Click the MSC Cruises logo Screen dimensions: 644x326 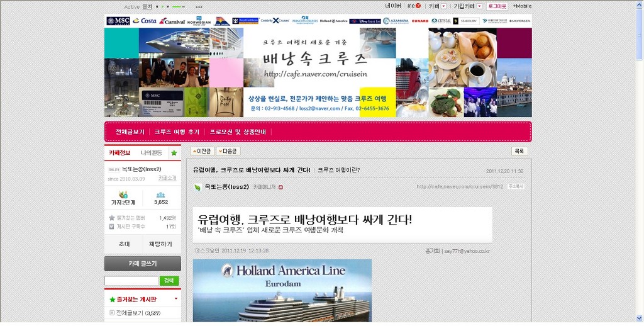tap(118, 21)
